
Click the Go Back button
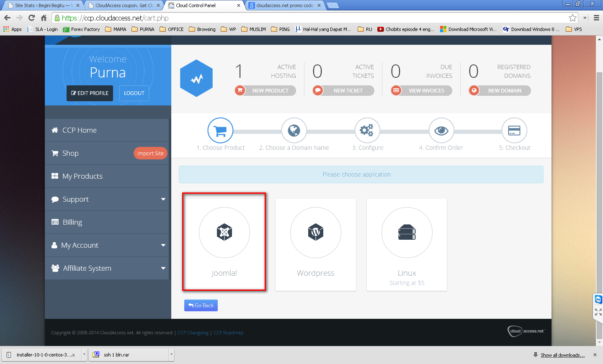coord(201,305)
